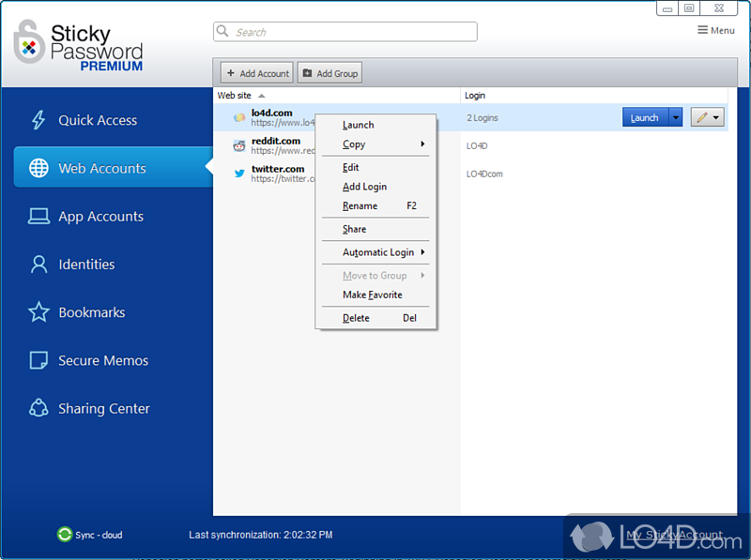The width and height of the screenshot is (751, 560).
Task: Click the Web Accounts globe icon
Action: point(38,169)
